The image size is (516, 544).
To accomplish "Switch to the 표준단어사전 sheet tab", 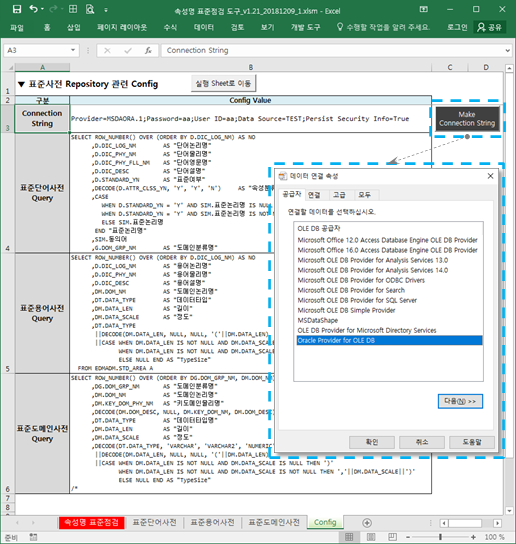I will pos(154,522).
